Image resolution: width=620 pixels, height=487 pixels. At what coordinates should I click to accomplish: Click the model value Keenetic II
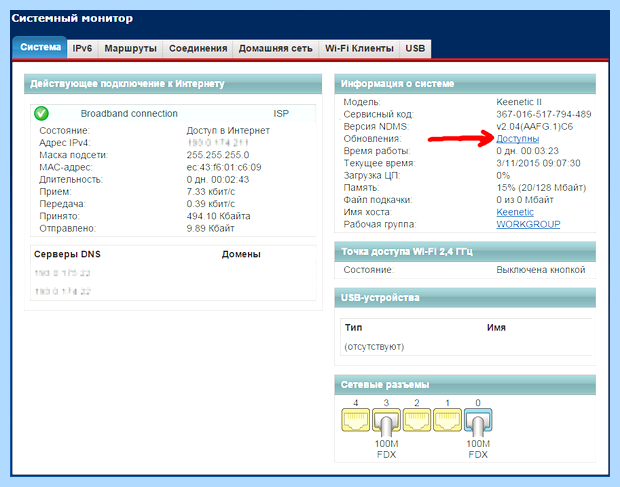point(519,102)
